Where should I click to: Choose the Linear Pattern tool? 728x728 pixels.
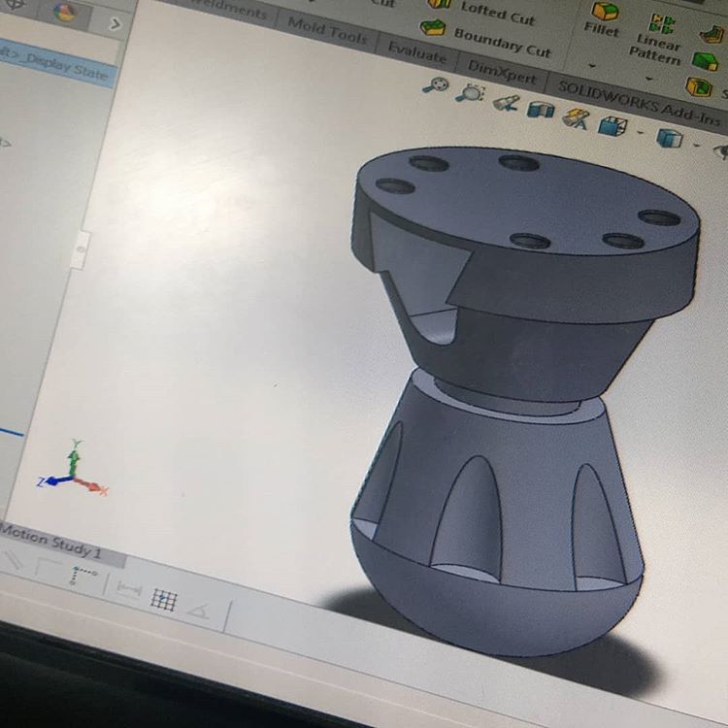(657, 40)
